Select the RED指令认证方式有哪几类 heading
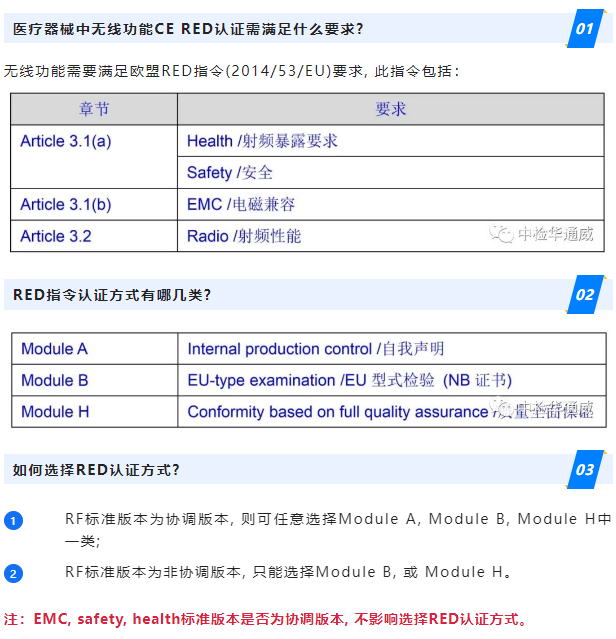 tap(112, 295)
